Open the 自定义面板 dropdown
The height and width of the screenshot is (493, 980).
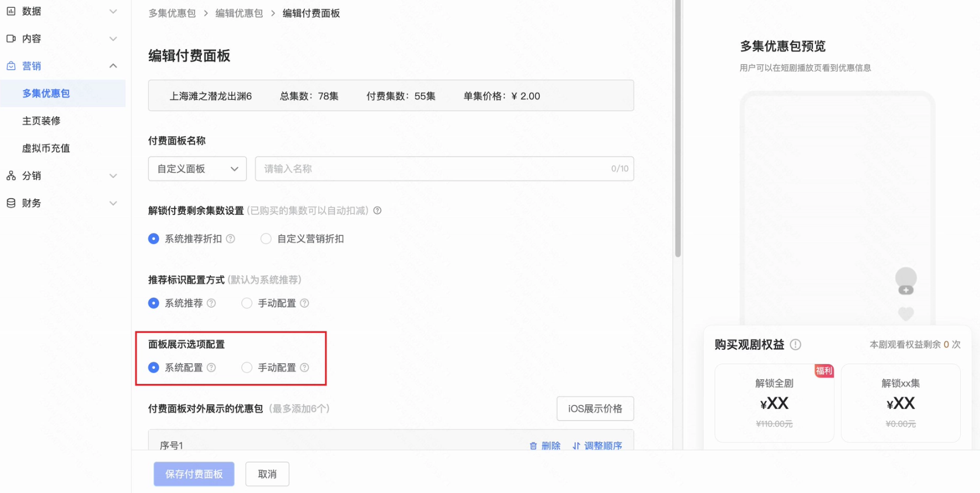coord(197,169)
